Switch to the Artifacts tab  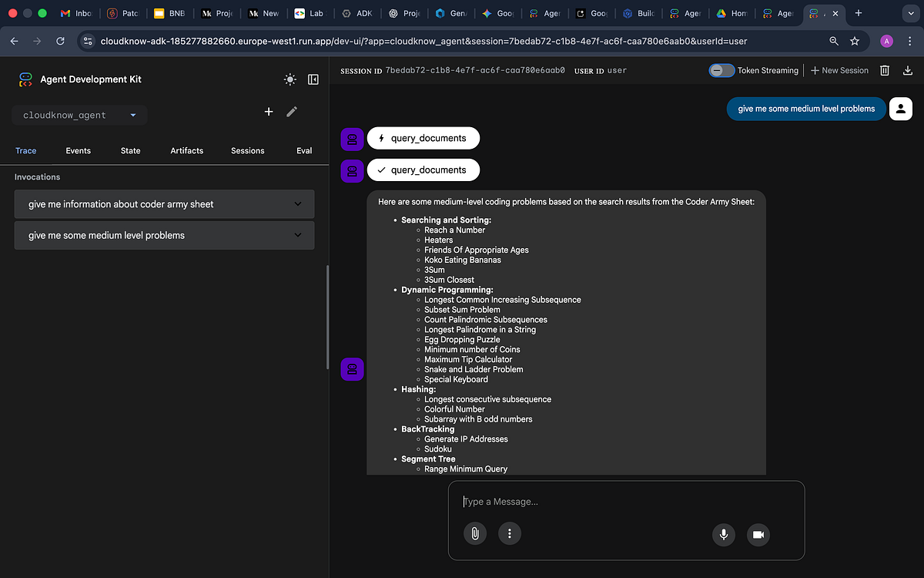click(x=187, y=150)
